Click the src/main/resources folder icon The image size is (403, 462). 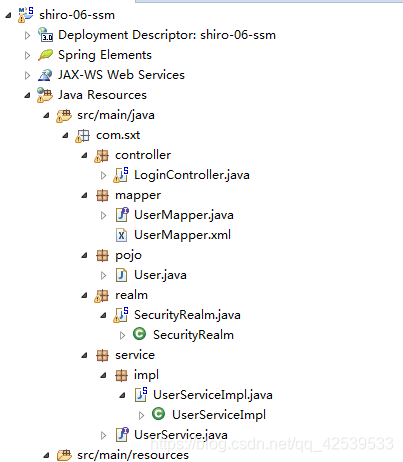tap(64, 455)
